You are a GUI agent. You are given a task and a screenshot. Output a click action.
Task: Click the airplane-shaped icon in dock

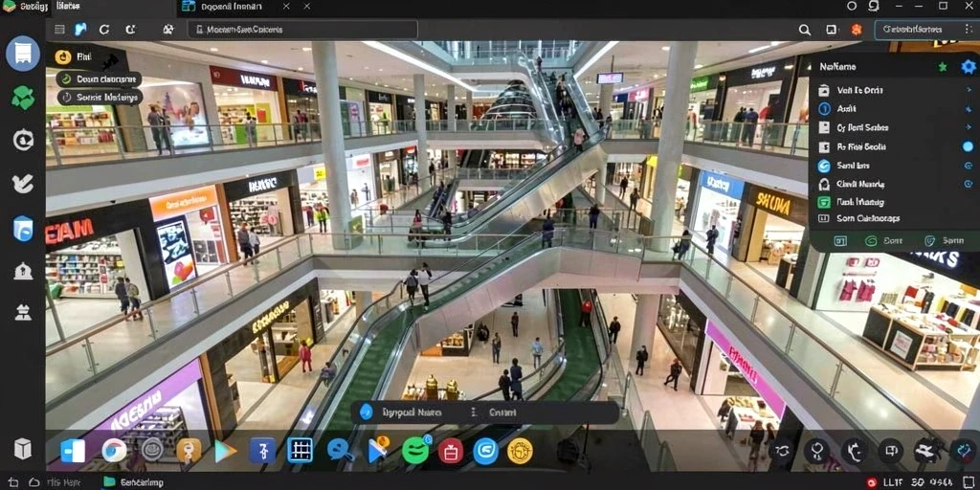927,450
